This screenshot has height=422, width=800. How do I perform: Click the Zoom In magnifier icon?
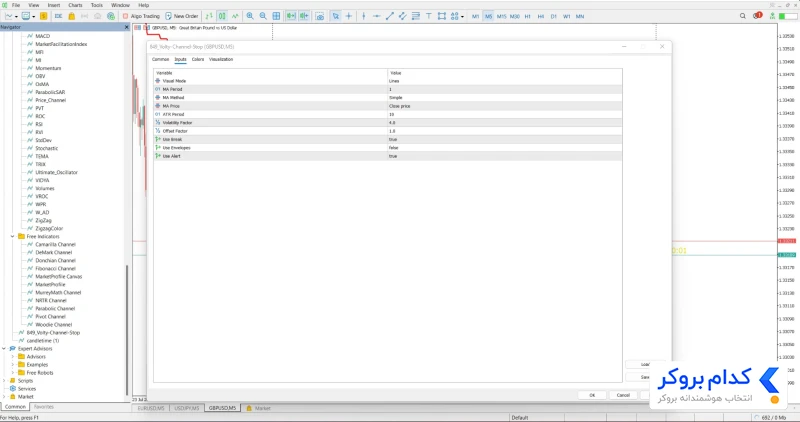click(x=250, y=16)
